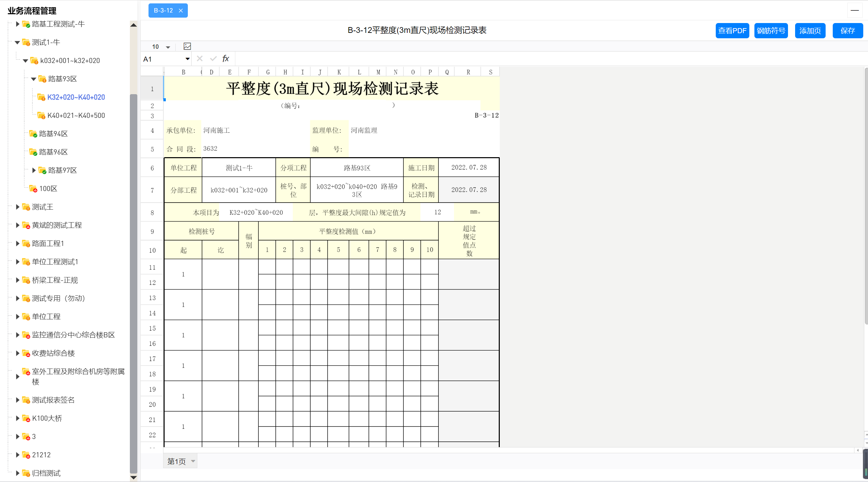Click the minimize dash icon at top right

[x=855, y=11]
